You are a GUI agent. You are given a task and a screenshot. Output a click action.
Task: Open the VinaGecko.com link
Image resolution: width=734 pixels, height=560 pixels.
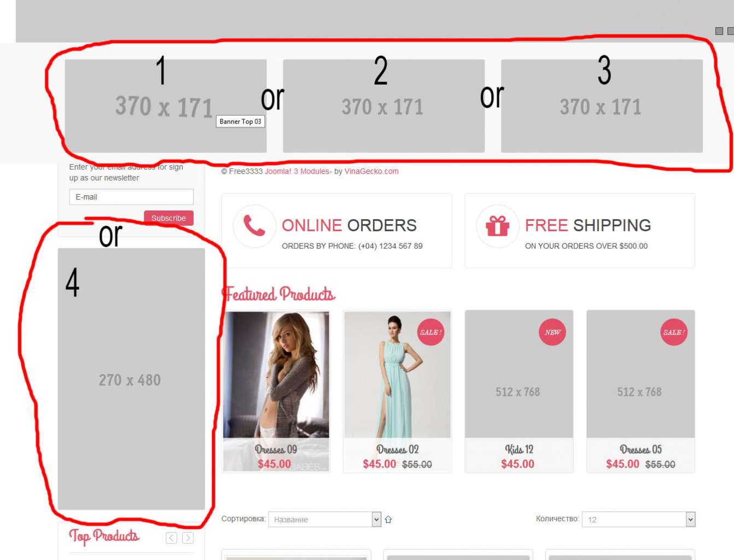click(x=371, y=171)
